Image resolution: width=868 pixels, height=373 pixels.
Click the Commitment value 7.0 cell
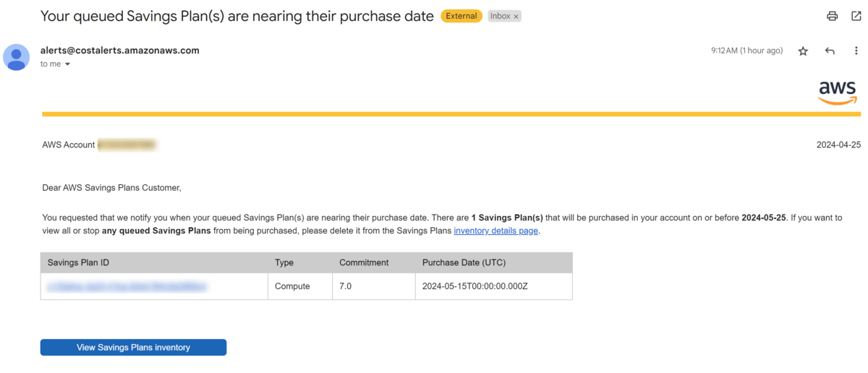pos(346,286)
